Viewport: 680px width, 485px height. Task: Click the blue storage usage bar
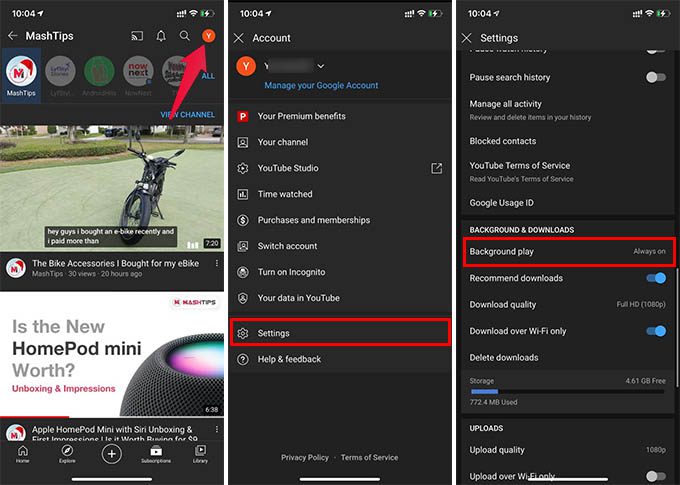(485, 392)
